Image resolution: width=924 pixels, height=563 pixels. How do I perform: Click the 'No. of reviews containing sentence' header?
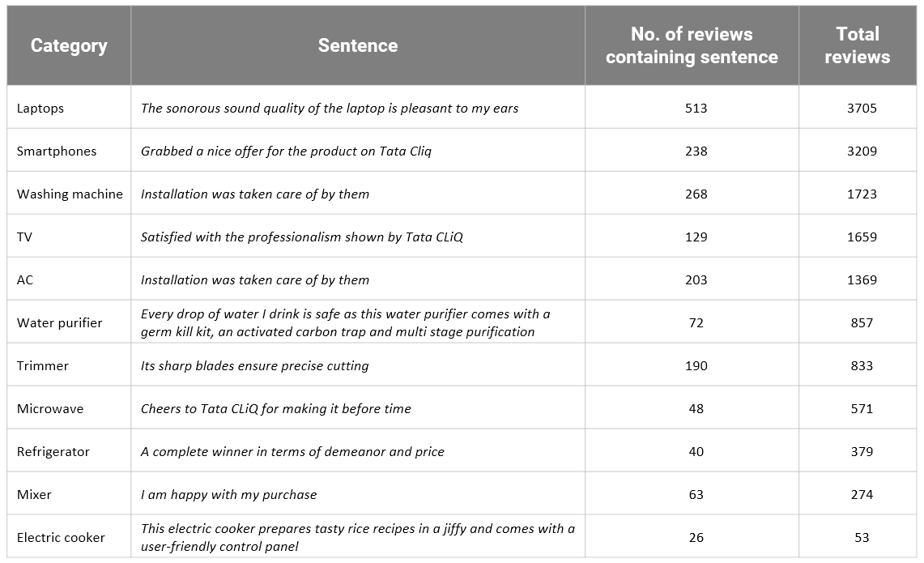point(692,45)
